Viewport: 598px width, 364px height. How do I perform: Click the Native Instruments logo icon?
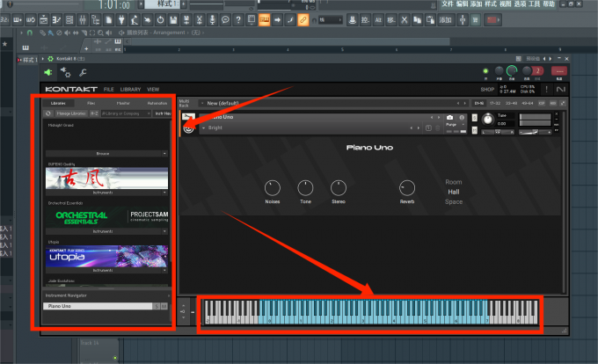[561, 89]
